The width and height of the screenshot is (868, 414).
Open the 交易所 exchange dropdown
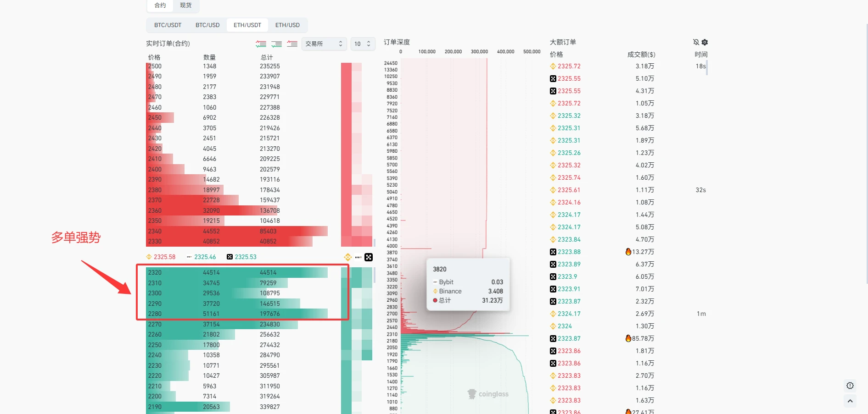pos(324,44)
